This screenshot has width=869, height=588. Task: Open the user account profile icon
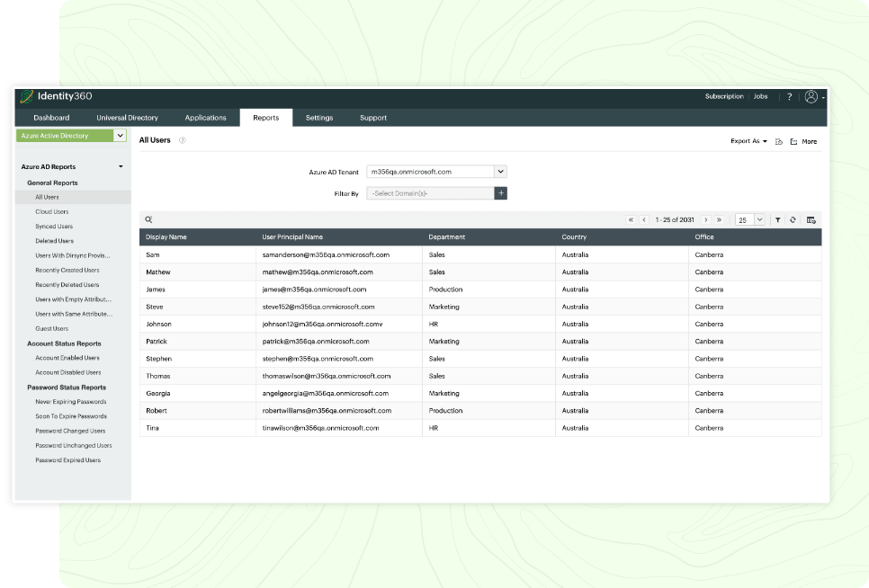coord(810,96)
